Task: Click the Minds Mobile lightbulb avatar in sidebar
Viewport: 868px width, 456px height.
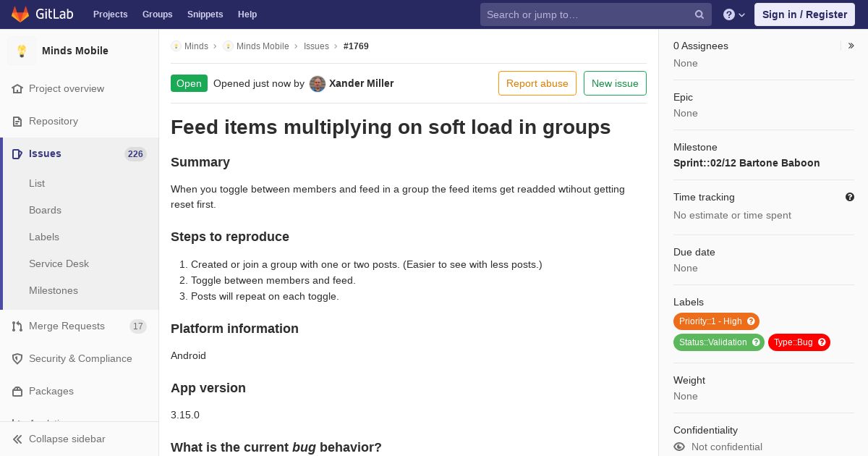Action: click(22, 51)
